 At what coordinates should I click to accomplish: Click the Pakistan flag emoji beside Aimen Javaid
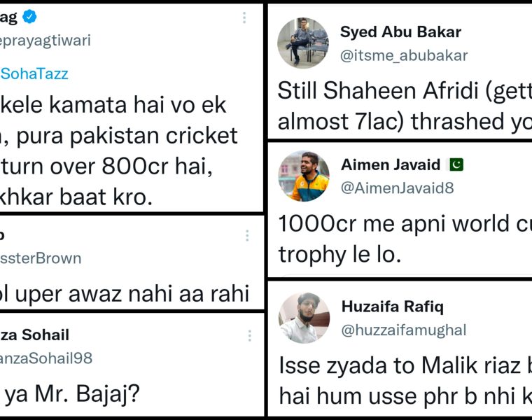pos(456,165)
